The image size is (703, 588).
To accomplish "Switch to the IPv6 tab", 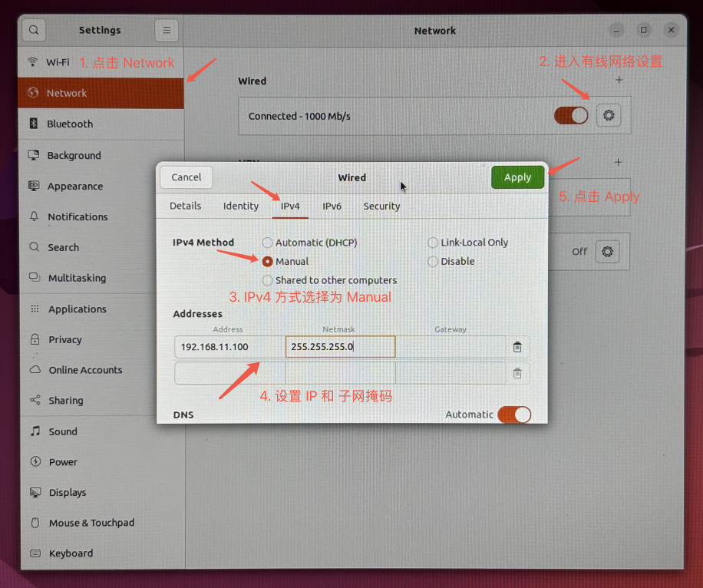I will pyautogui.click(x=332, y=206).
